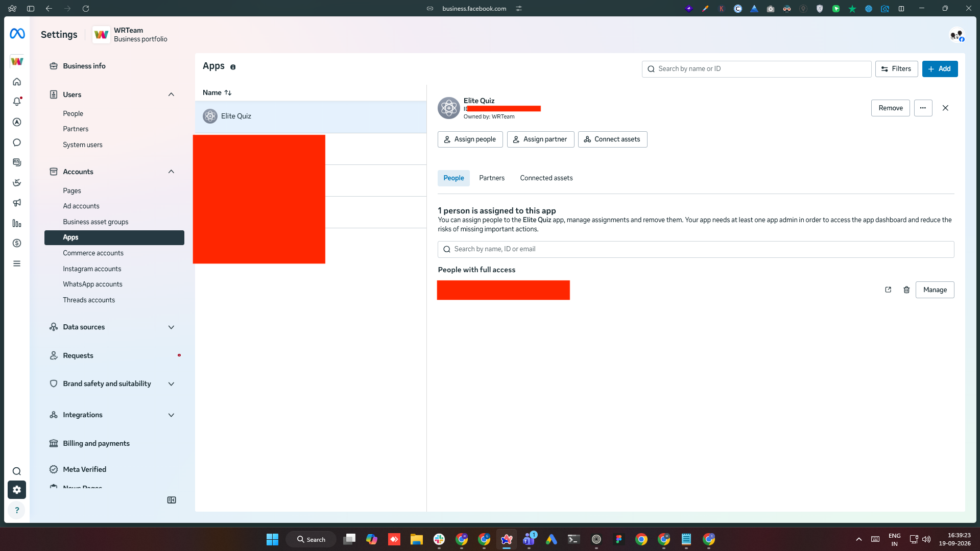Image resolution: width=980 pixels, height=551 pixels.
Task: Open the Settings gear icon
Action: 17,490
